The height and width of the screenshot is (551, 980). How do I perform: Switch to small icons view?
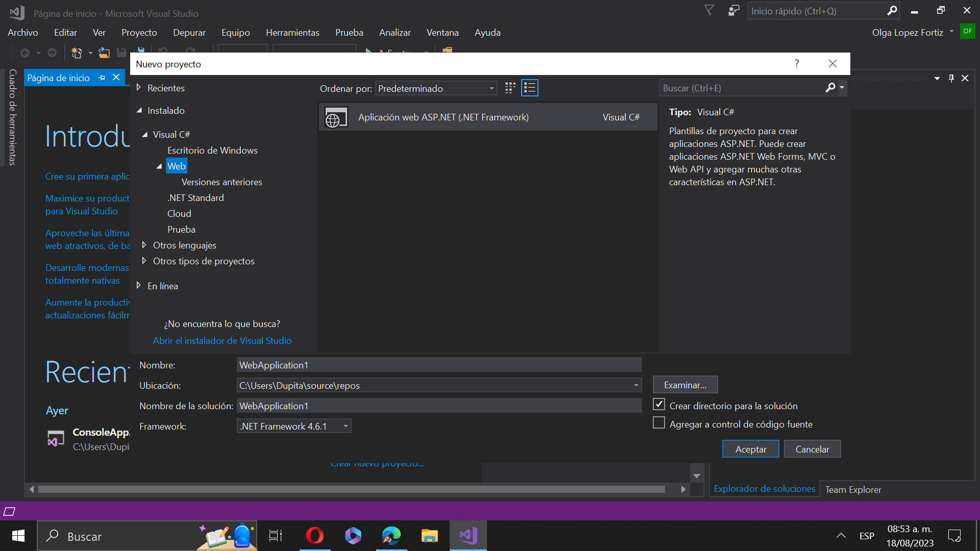point(510,88)
